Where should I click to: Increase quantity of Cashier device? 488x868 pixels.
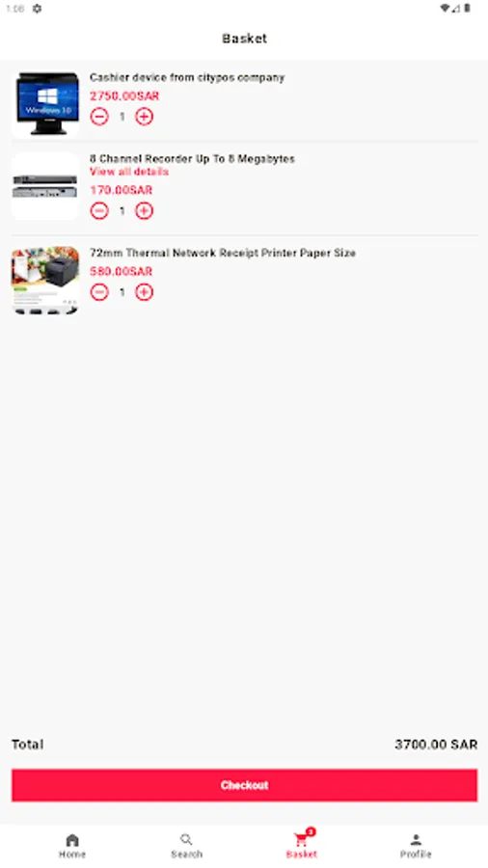[144, 117]
